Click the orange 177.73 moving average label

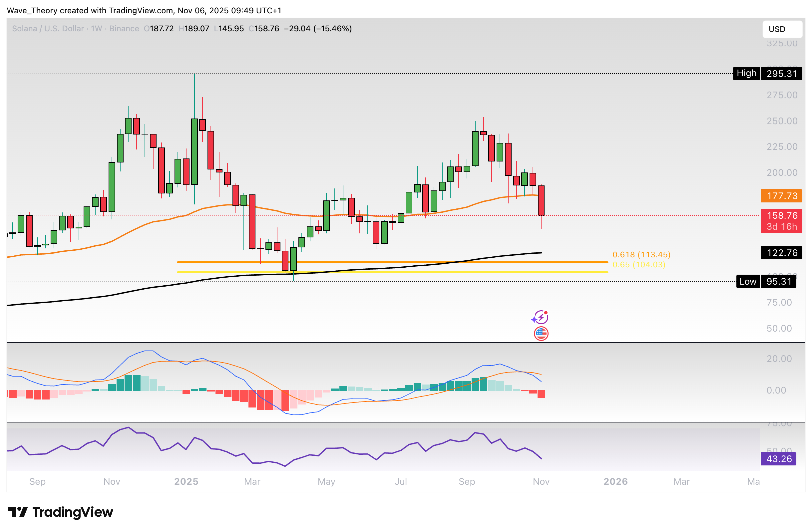coord(781,196)
